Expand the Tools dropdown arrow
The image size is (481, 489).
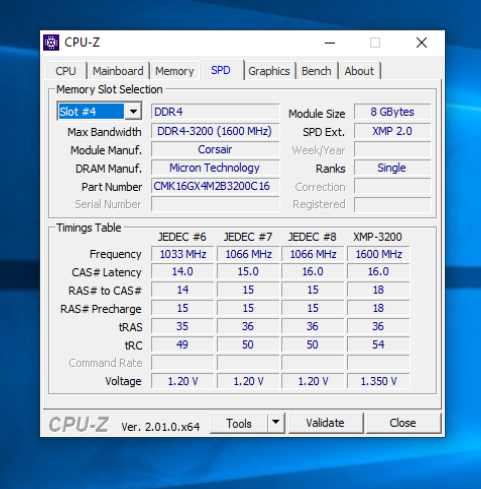(276, 423)
